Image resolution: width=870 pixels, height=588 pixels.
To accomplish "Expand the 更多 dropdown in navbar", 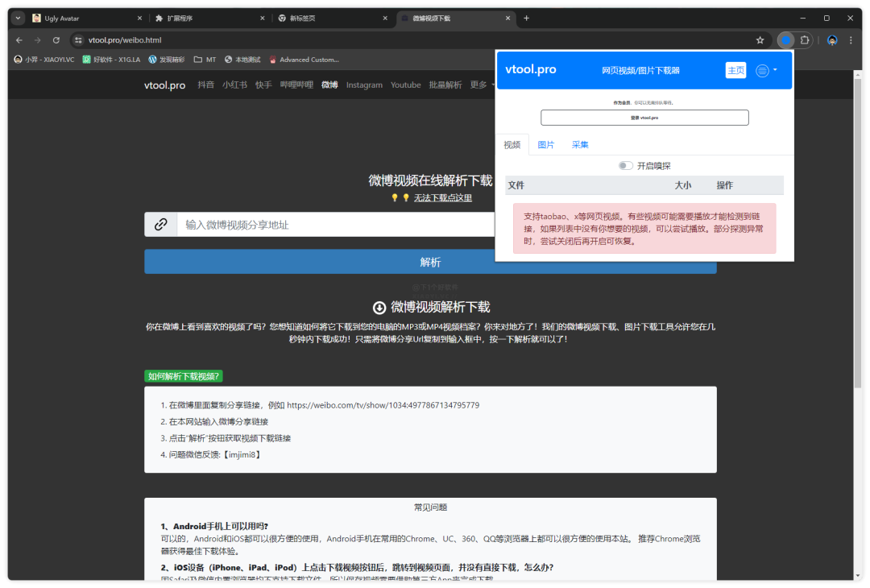I will 481,85.
